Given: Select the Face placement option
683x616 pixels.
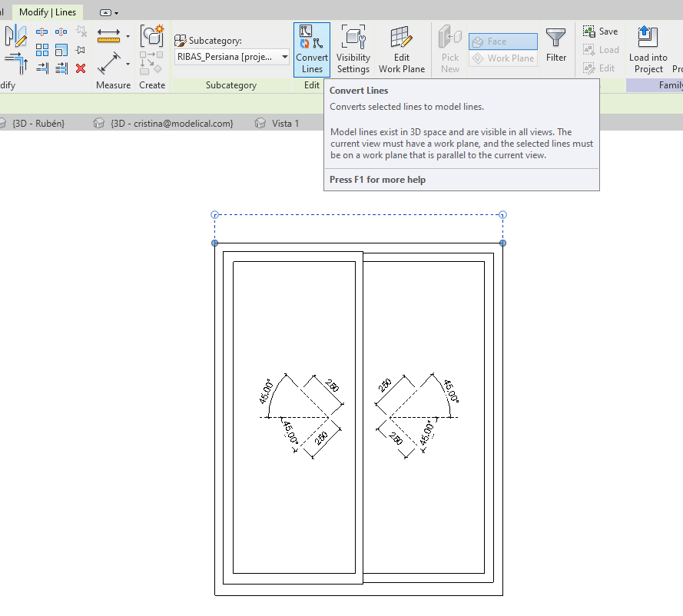Looking at the screenshot, I should pos(503,41).
